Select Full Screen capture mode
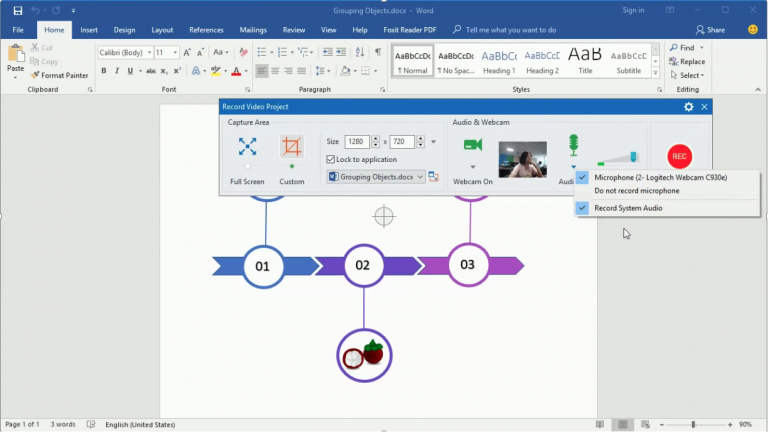The image size is (768, 432). pyautogui.click(x=247, y=146)
